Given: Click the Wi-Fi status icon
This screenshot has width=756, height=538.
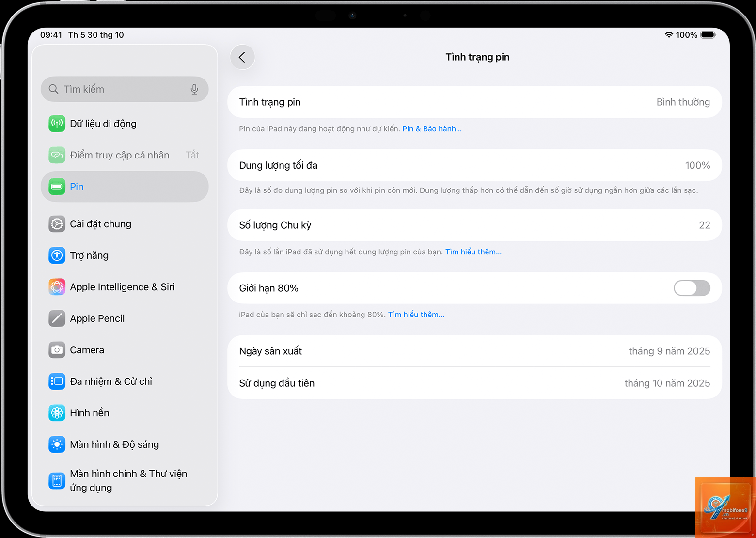Looking at the screenshot, I should coord(669,35).
